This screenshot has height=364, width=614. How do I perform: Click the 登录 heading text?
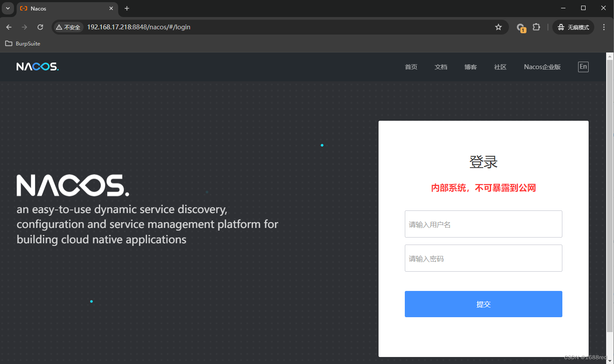coord(484,162)
